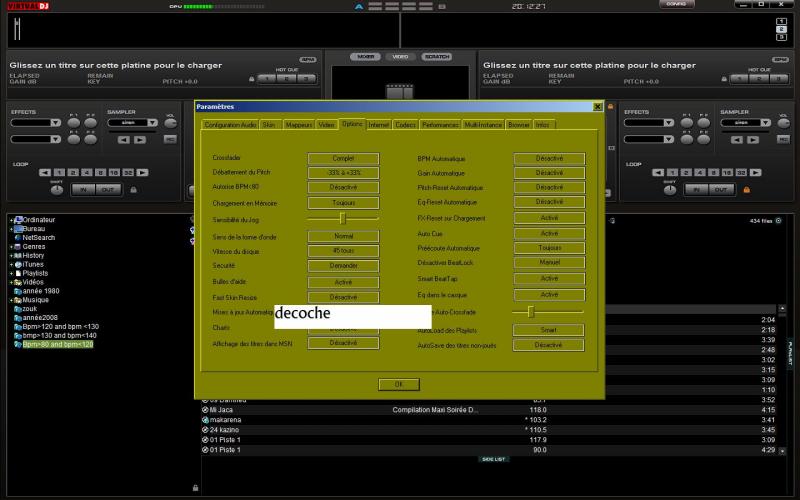
Task: Click OK button in Paramètres dialog
Action: [x=398, y=384]
